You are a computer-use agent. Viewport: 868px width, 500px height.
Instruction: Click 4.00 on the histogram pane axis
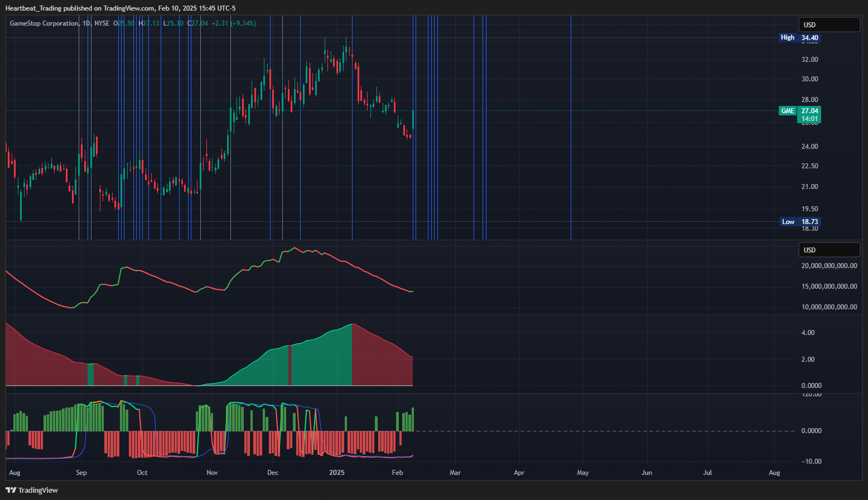[x=808, y=333]
